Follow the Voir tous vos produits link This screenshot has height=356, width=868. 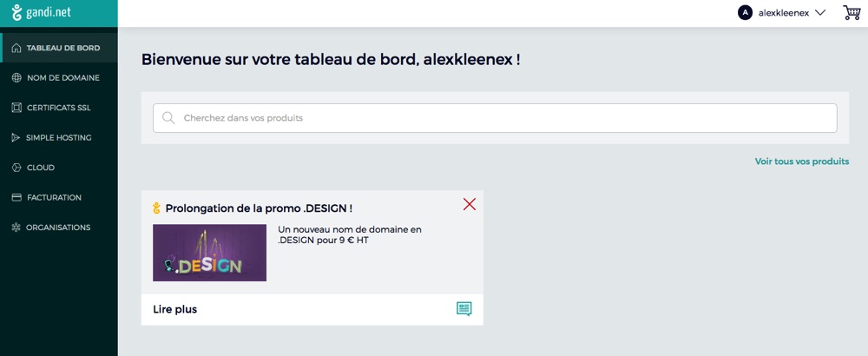tap(801, 162)
